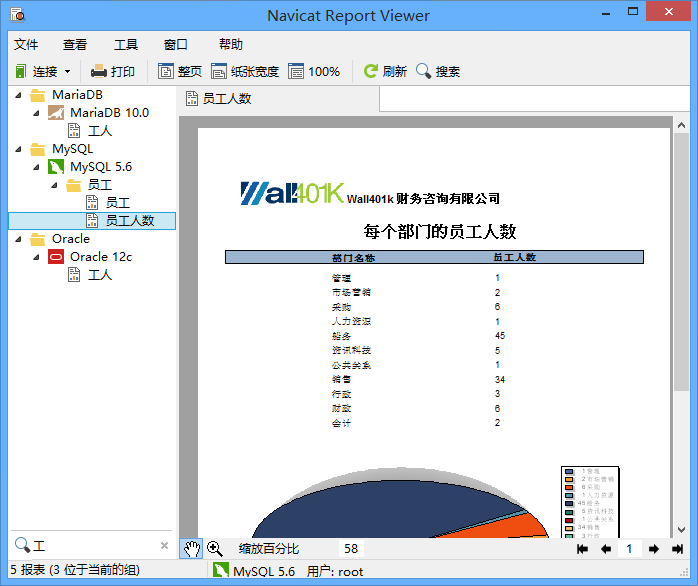Click the 员工人数 column header
Screen dimensions: 698x586
point(515,257)
